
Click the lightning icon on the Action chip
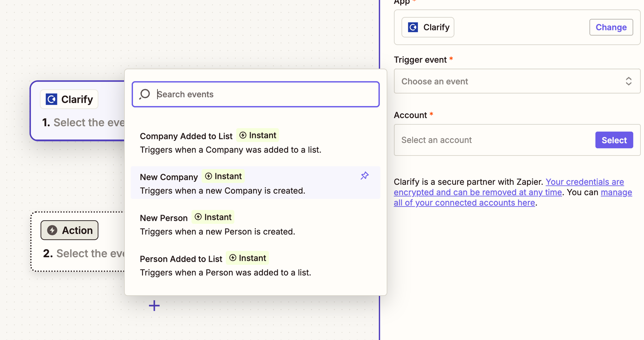coord(52,230)
